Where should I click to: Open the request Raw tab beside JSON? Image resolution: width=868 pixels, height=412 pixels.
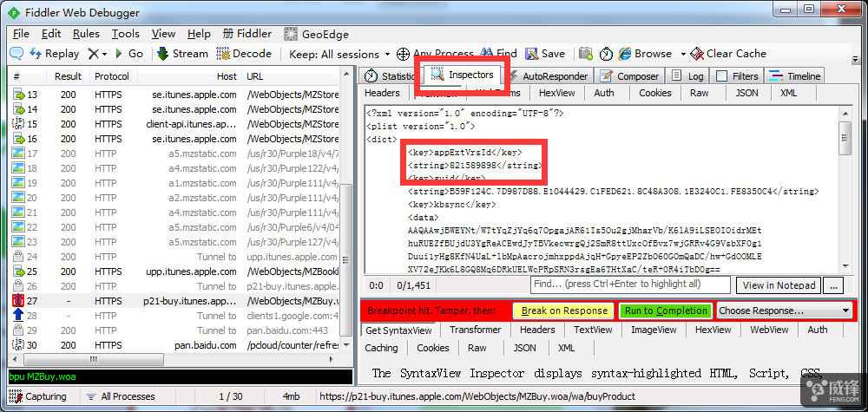coord(699,93)
